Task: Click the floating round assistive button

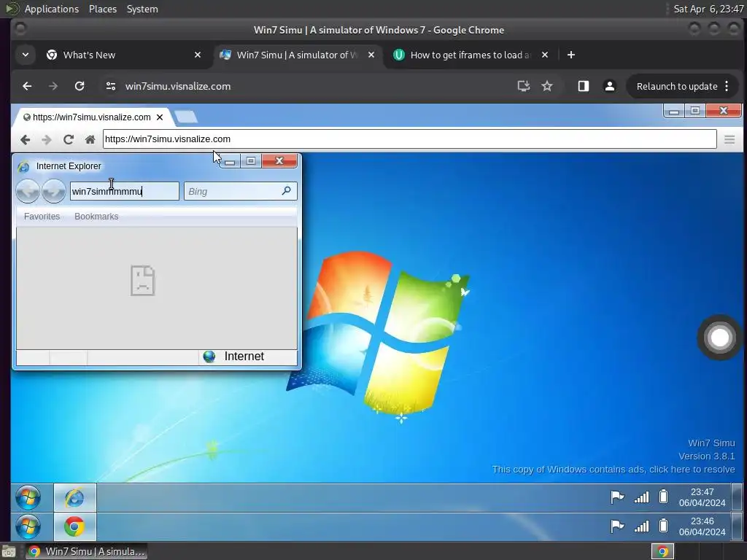Action: click(x=719, y=338)
